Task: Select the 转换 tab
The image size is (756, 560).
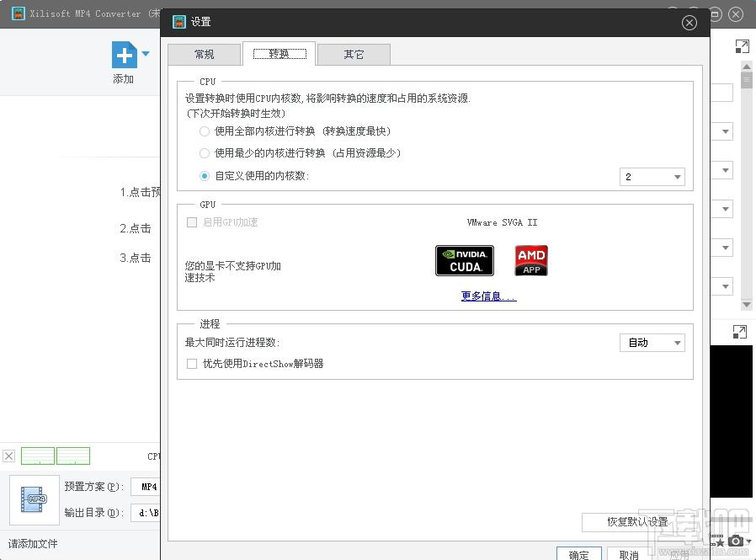Action: coord(280,54)
